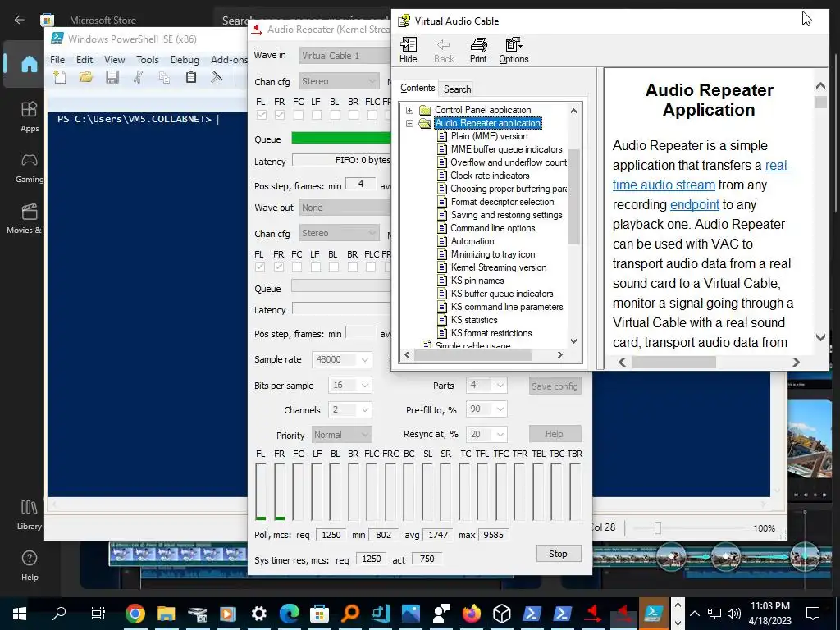Open the Parts dropdown

tap(486, 386)
